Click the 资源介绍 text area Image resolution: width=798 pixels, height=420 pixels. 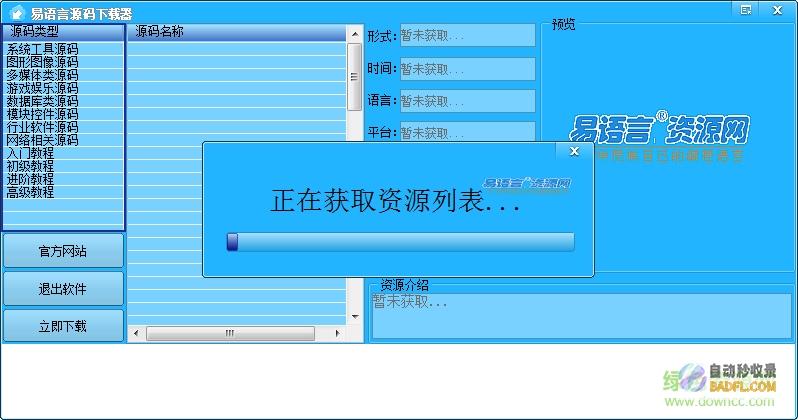[x=582, y=316]
